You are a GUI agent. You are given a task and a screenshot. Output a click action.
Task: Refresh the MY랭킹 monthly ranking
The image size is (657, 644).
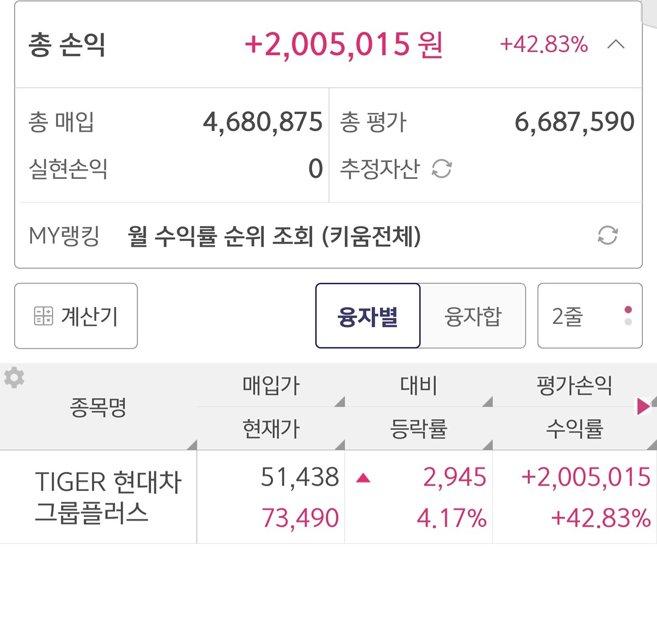[607, 235]
